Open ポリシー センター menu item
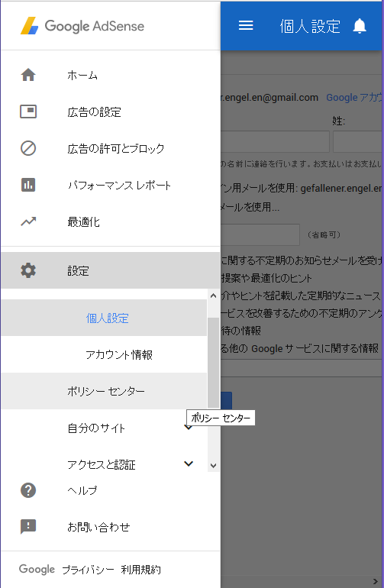Viewport: 384px width, 588px height. 104,391
